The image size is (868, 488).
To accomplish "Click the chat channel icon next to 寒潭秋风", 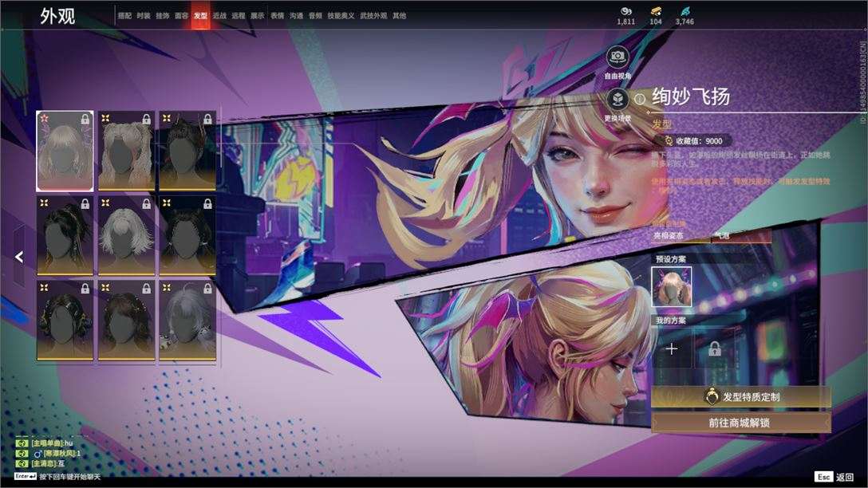I will pos(22,453).
